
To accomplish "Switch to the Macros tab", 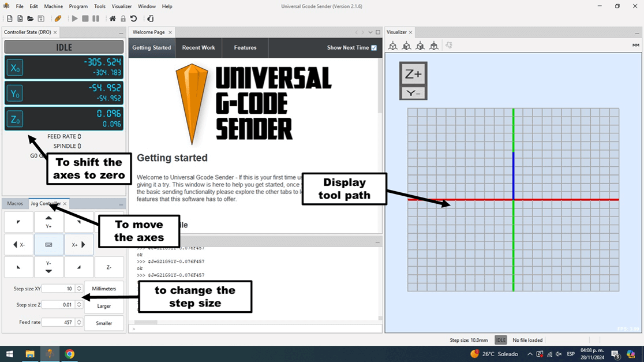I will pos(15,204).
